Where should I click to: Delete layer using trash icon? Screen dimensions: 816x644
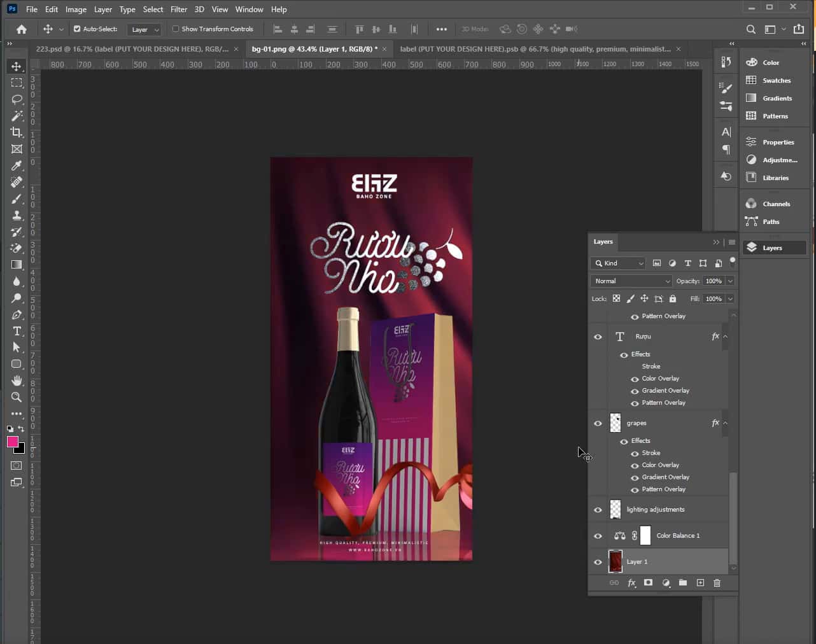click(717, 583)
